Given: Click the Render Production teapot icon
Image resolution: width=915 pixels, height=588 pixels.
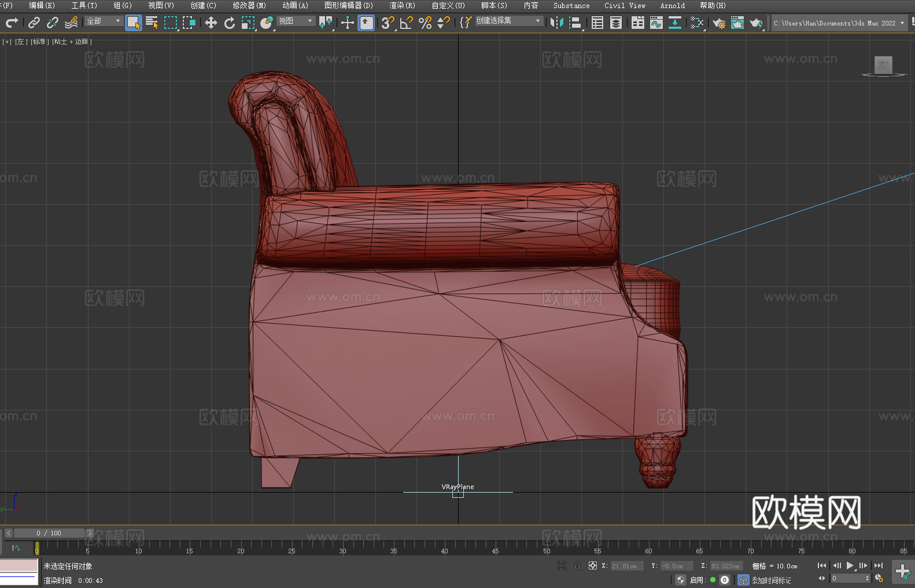Looking at the screenshot, I should click(x=756, y=23).
